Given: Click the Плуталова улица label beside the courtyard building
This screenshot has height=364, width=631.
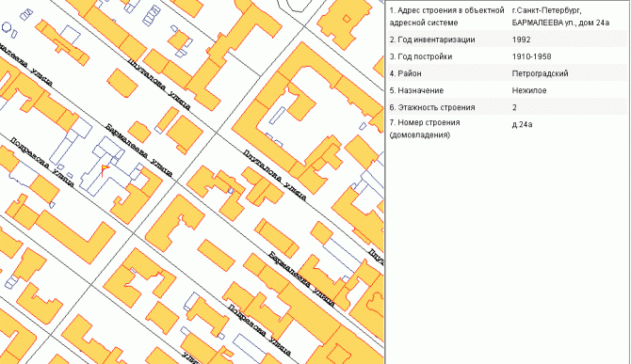Looking at the screenshot, I should [x=274, y=175].
